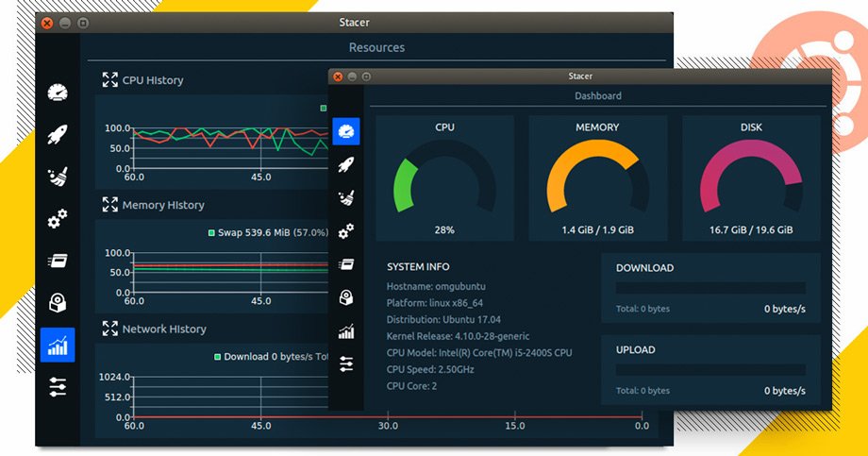Expand the Memory History chart
This screenshot has height=456, width=868.
point(109,205)
